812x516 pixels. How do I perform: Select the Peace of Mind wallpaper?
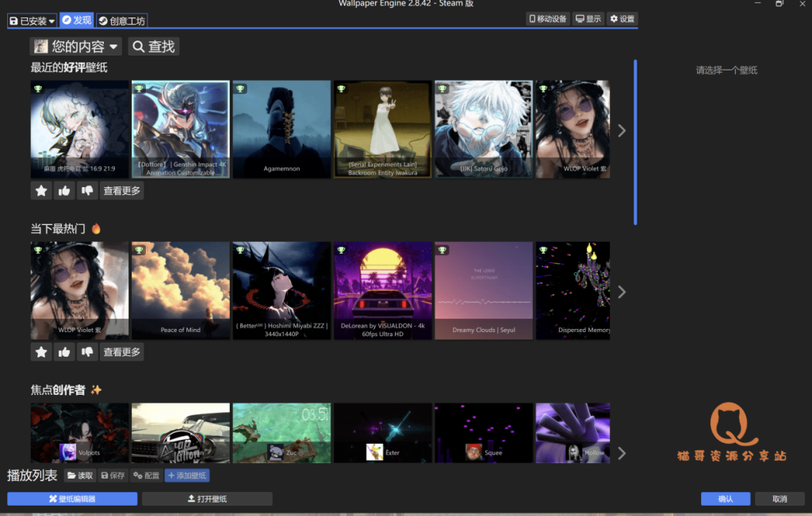[180, 291]
